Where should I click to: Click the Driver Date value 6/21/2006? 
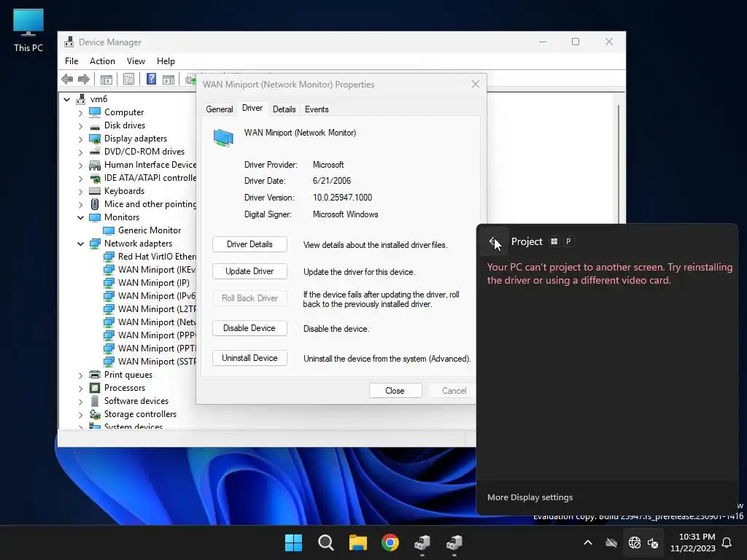pos(332,181)
